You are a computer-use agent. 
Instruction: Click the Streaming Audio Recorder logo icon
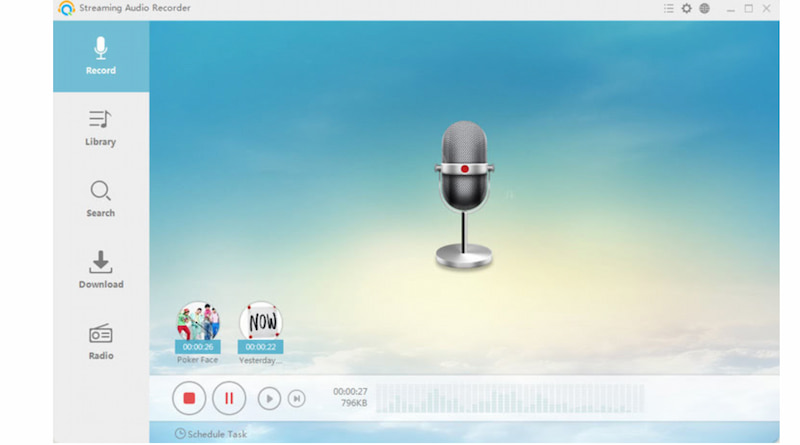tap(66, 9)
